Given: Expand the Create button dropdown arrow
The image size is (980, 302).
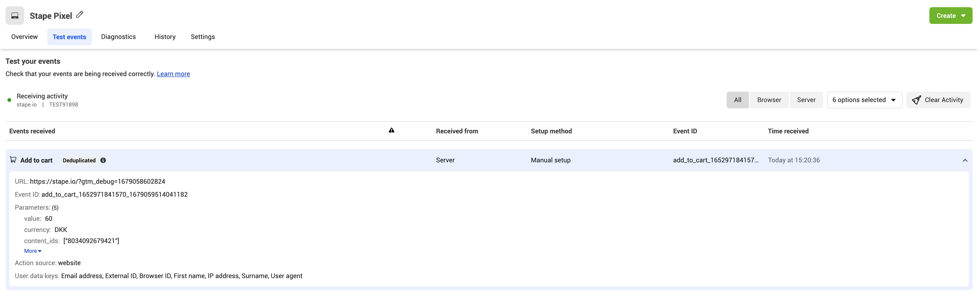Looking at the screenshot, I should point(964,16).
